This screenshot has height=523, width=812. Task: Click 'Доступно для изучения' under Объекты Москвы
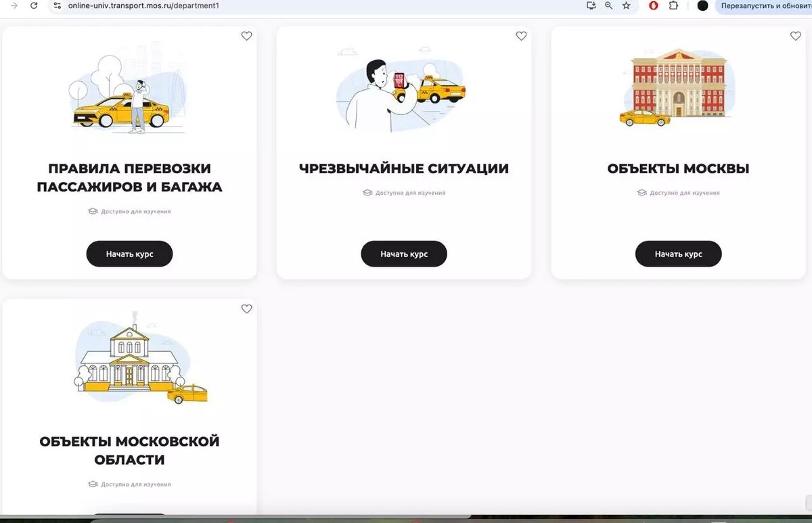685,193
